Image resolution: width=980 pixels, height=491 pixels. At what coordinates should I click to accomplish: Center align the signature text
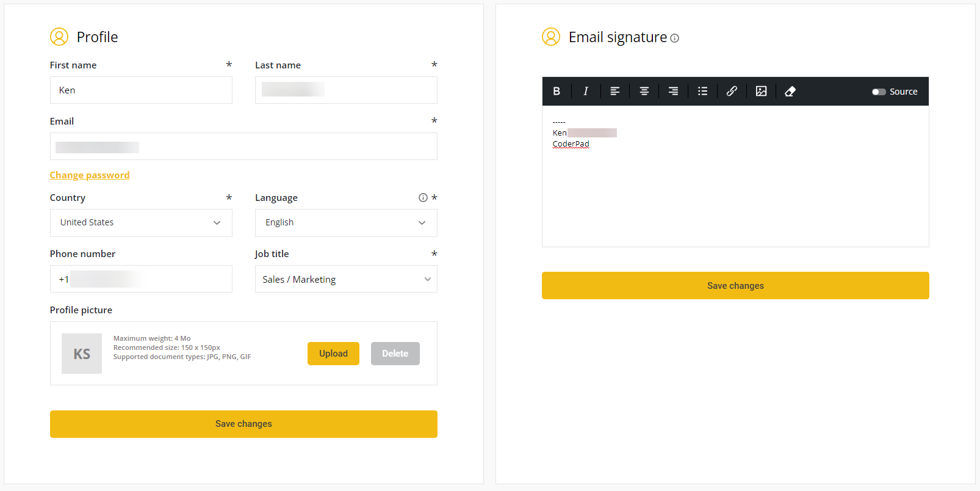644,91
